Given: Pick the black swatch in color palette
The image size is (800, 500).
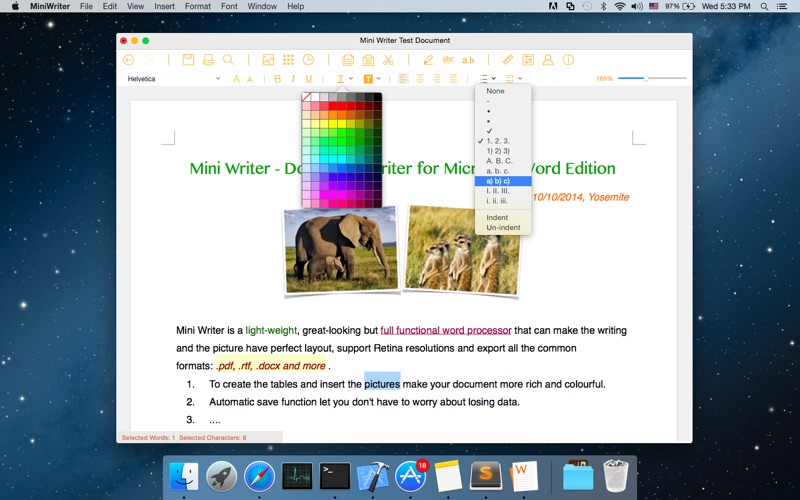Looking at the screenshot, I should click(x=378, y=96).
